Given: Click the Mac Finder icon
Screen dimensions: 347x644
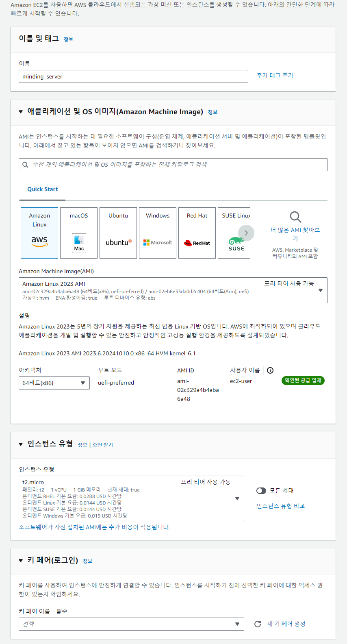Looking at the screenshot, I should (79, 243).
